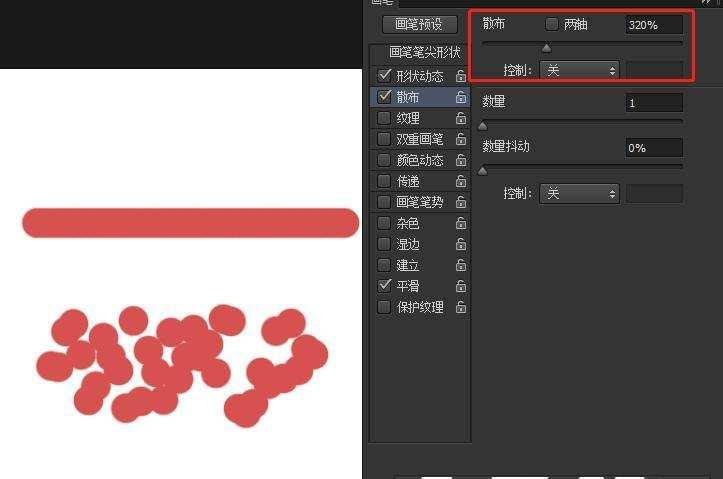Click the 散布 slider handle
Image resolution: width=723 pixels, height=479 pixels.
coord(547,48)
